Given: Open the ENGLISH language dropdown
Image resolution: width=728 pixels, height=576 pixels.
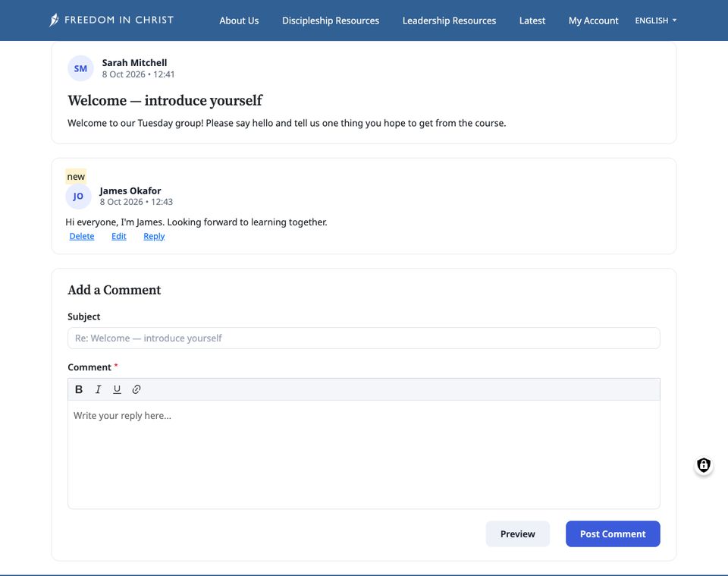Looking at the screenshot, I should pos(655,20).
